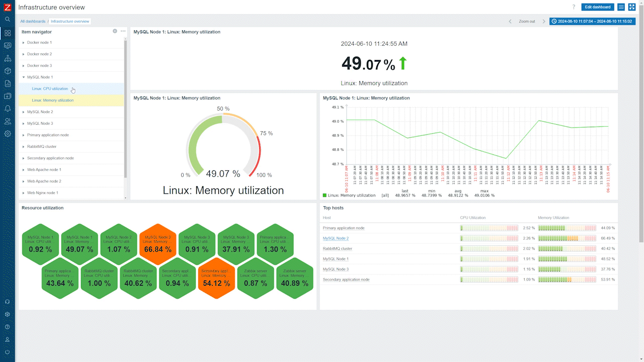Select Linux: CPU utilization in the navigator
This screenshot has width=644, height=362.
pyautogui.click(x=50, y=89)
